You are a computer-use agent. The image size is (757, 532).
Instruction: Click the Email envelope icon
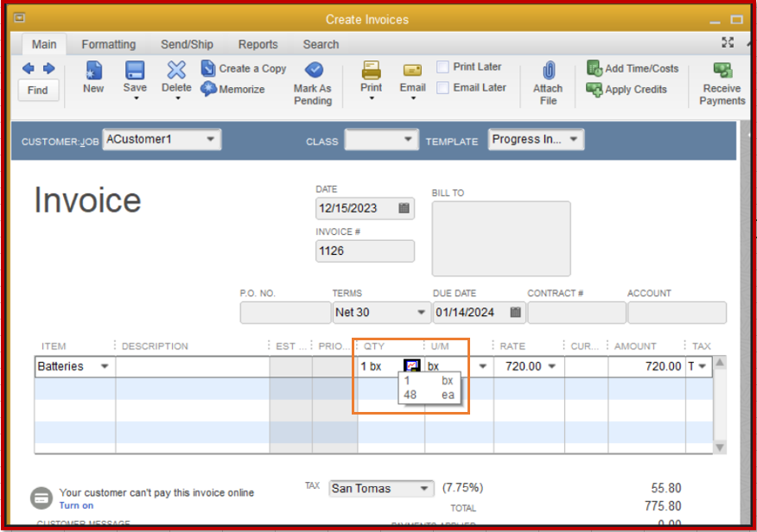pos(412,71)
